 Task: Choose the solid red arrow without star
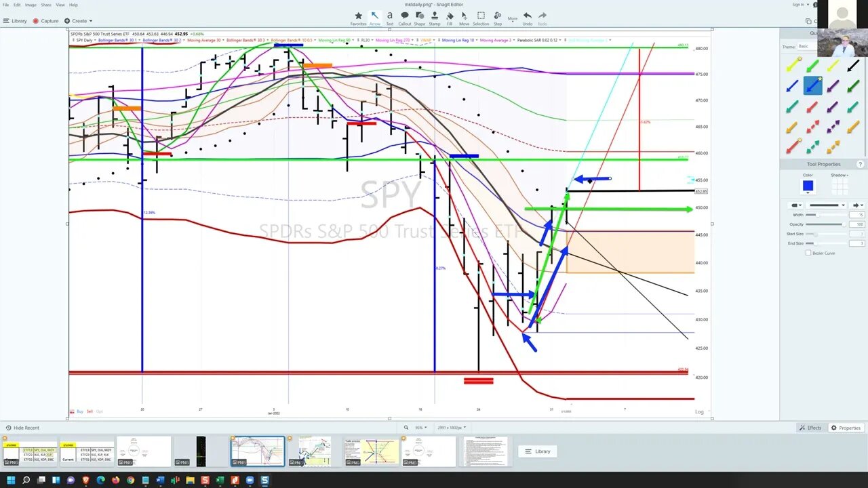pyautogui.click(x=812, y=106)
